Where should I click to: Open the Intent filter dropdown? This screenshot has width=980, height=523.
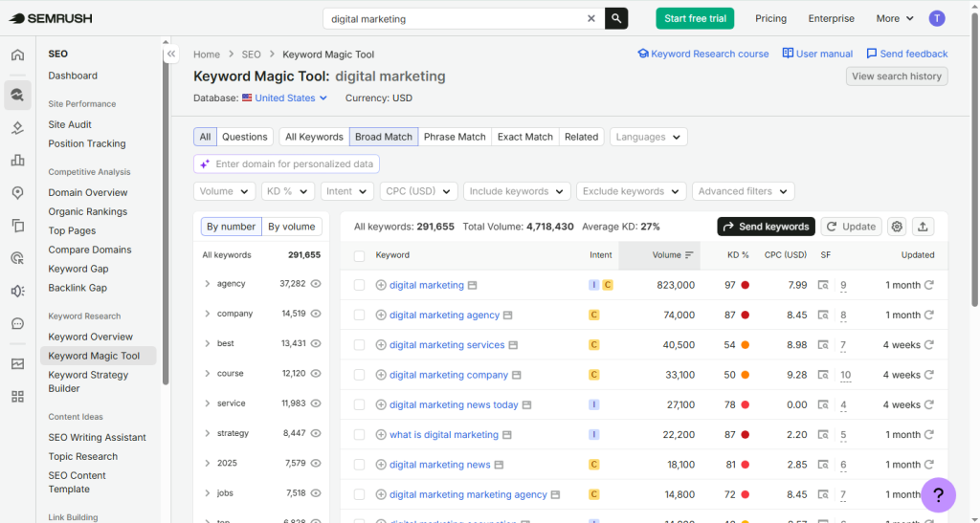[x=346, y=191]
